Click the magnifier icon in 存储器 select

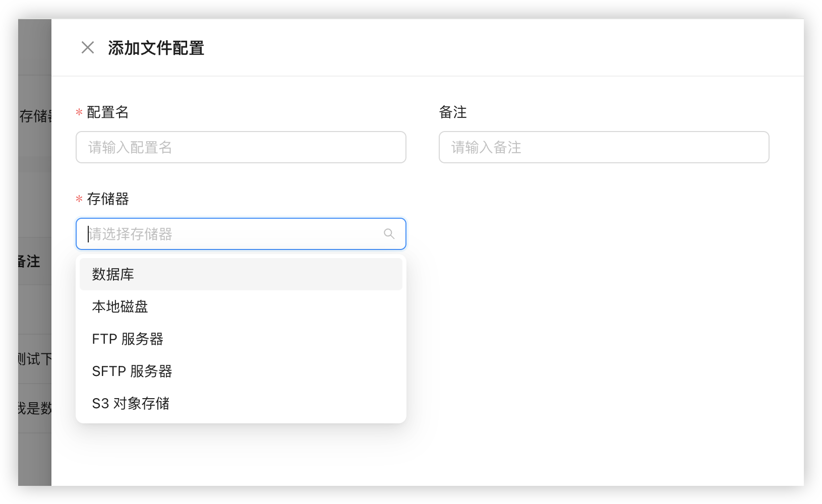(x=389, y=234)
